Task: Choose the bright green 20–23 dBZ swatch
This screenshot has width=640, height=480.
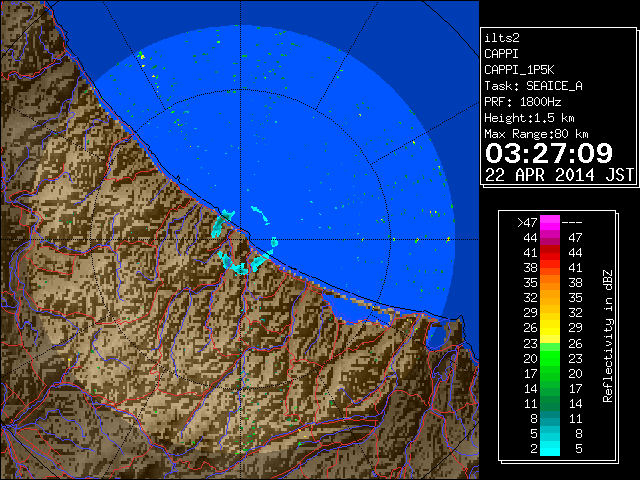Action: [x=550, y=358]
